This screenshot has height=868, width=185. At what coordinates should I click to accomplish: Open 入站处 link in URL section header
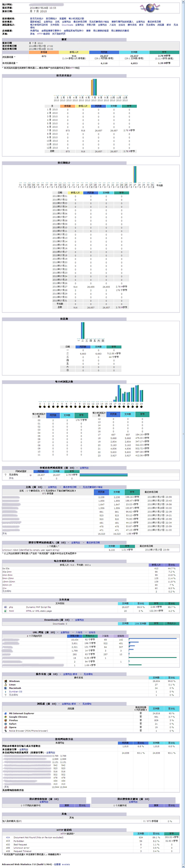click(79, 633)
